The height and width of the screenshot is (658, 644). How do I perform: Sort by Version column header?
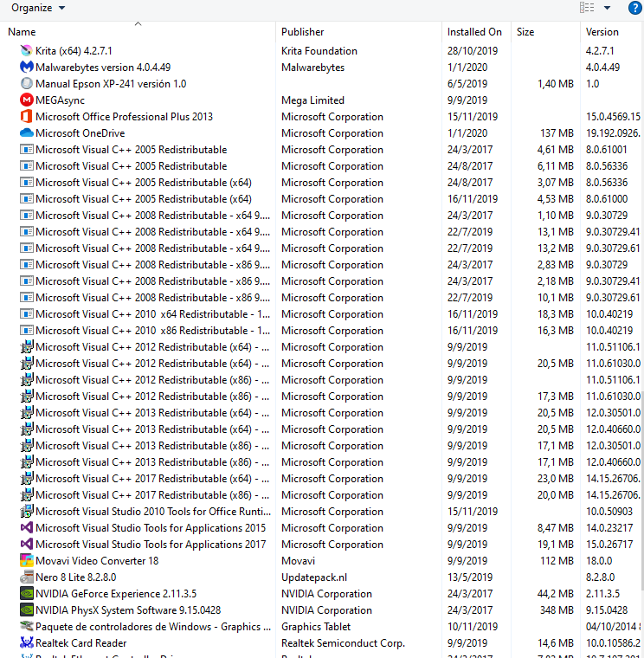point(602,32)
